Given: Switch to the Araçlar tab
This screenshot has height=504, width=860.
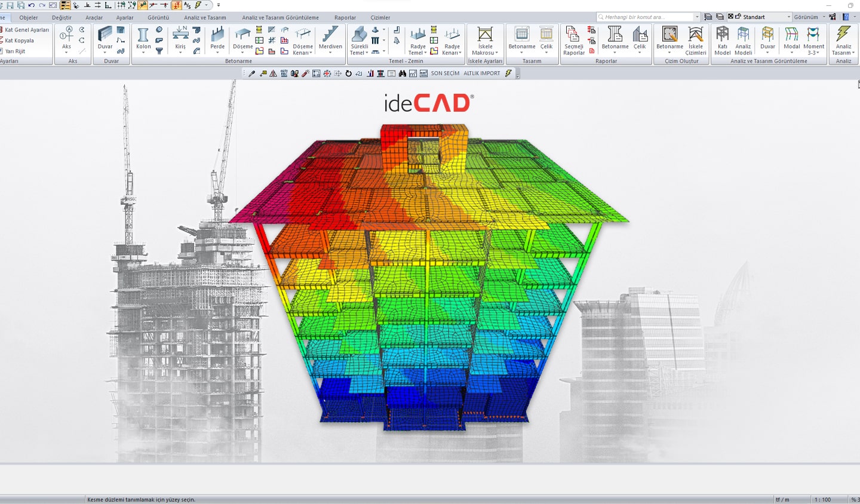Looking at the screenshot, I should (x=94, y=17).
